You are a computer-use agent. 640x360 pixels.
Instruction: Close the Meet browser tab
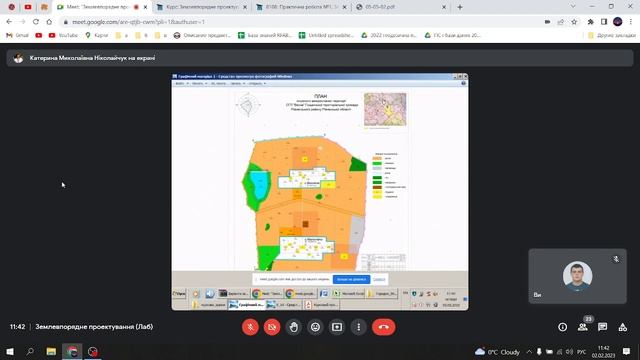[145, 7]
